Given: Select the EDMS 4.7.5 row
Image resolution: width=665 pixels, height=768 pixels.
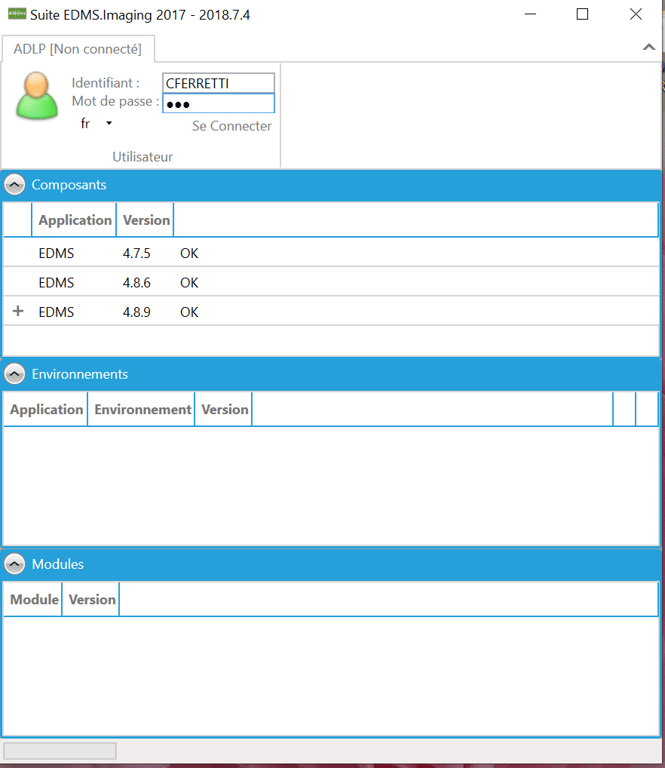Looking at the screenshot, I should pyautogui.click(x=331, y=253).
